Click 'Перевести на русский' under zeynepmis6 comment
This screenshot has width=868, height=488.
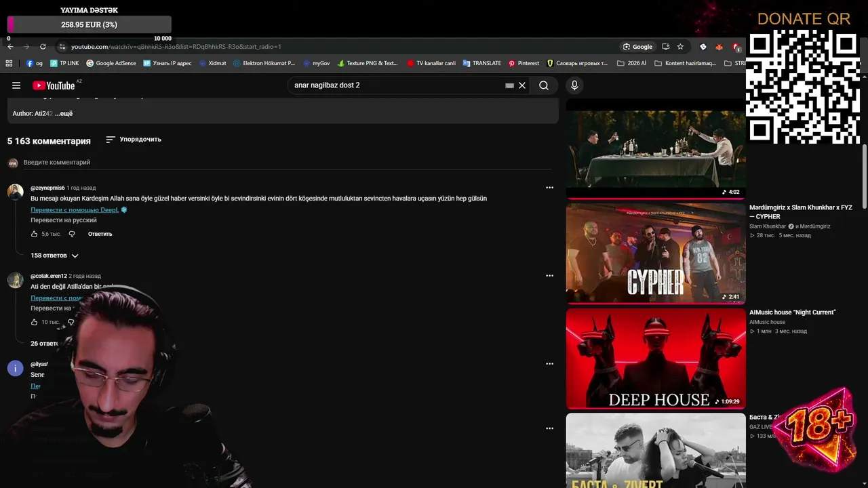(64, 220)
